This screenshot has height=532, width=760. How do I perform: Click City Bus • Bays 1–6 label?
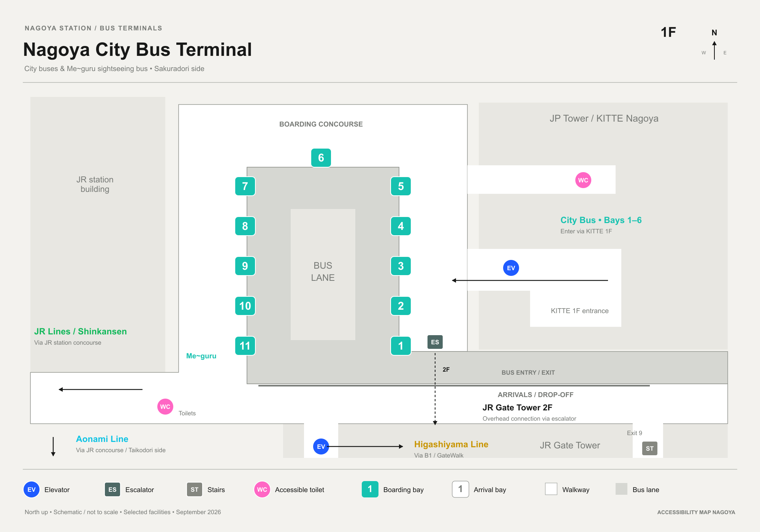601,220
